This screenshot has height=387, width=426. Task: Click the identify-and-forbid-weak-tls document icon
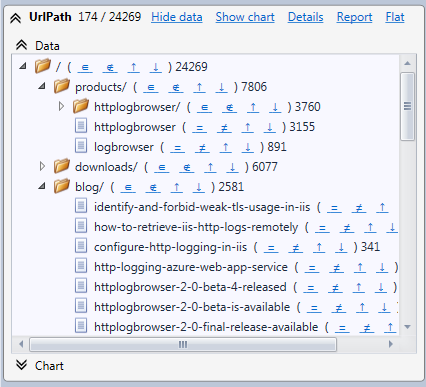(81, 206)
